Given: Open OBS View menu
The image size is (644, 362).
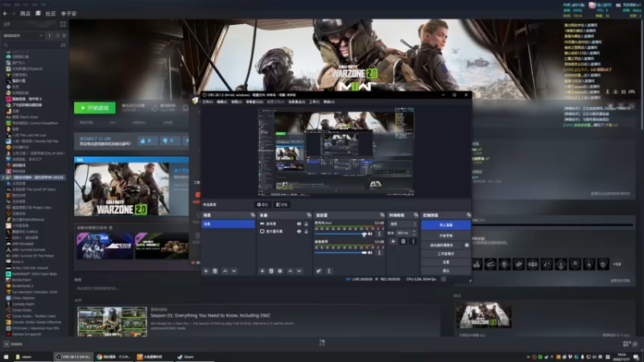Looking at the screenshot, I should point(237,102).
